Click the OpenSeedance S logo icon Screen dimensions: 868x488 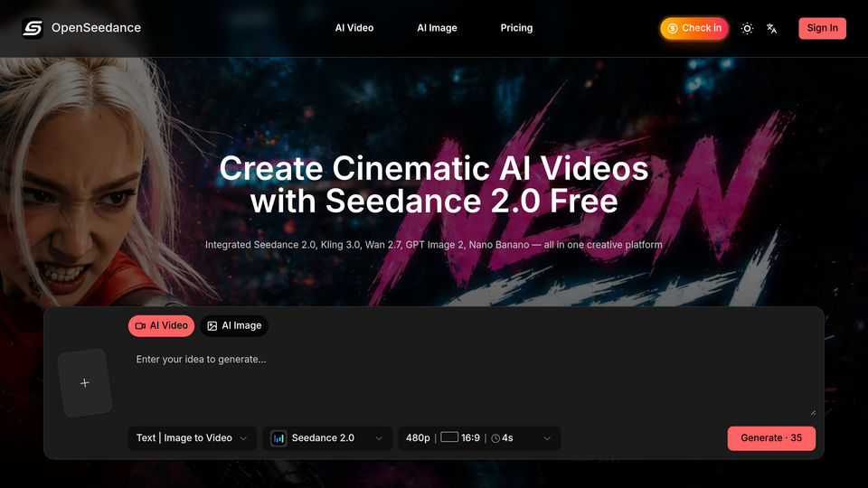(x=33, y=28)
